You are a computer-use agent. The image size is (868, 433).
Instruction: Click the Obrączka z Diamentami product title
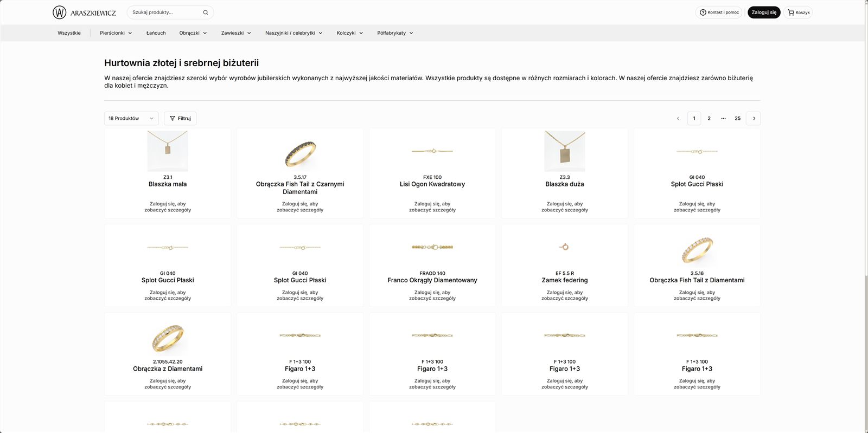point(168,369)
